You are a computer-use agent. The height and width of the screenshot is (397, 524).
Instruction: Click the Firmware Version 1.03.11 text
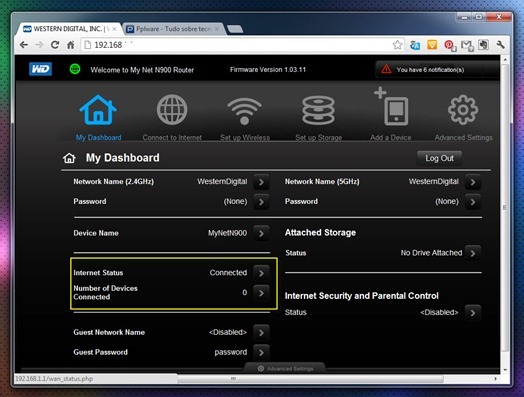click(x=268, y=70)
